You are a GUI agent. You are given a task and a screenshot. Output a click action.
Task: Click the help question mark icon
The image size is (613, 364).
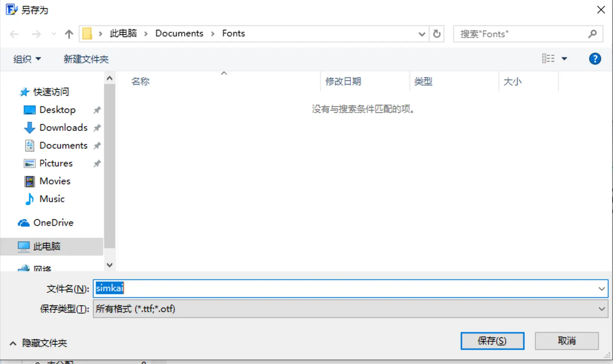(x=595, y=58)
